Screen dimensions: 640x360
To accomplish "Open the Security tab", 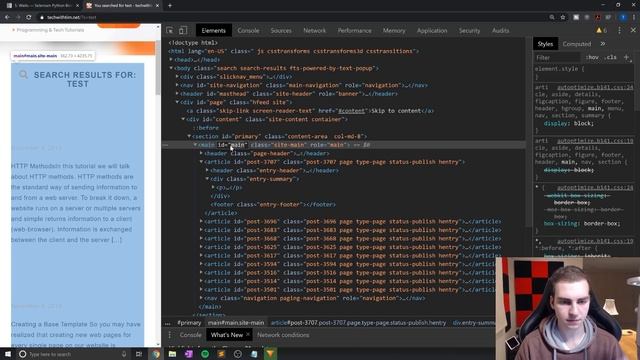I will tap(469, 31).
